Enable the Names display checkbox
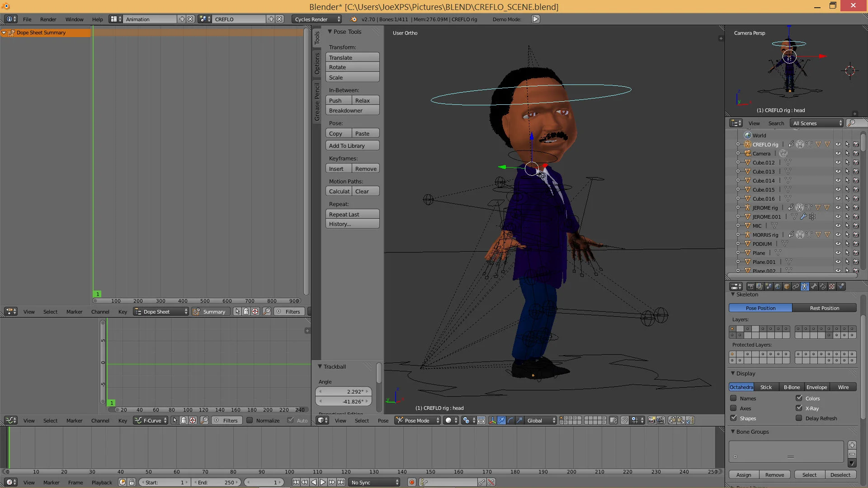868x488 pixels. [733, 399]
